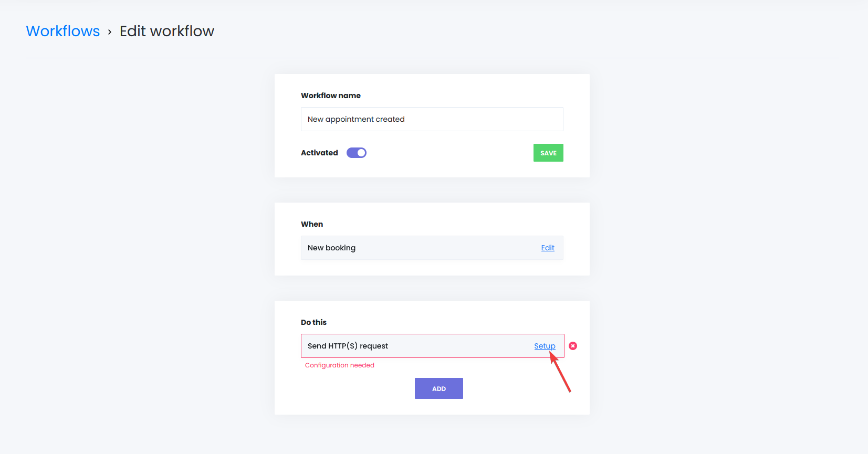The image size is (868, 454).
Task: Select the circular remove icon in Do this section
Action: tap(573, 345)
